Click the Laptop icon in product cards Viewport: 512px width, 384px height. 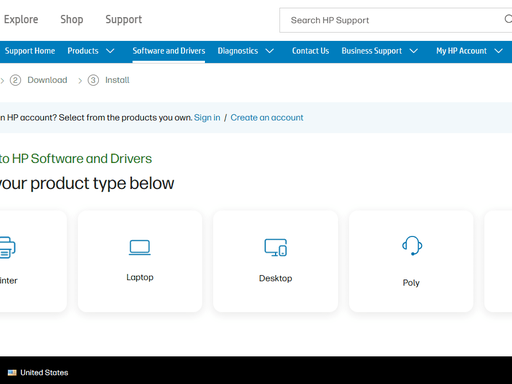[x=140, y=247]
